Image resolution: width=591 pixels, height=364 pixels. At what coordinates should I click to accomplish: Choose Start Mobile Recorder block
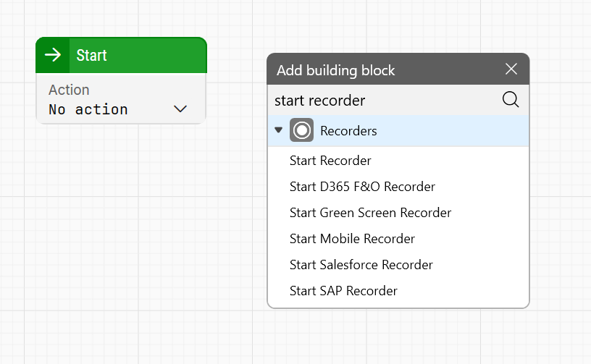[x=352, y=239]
